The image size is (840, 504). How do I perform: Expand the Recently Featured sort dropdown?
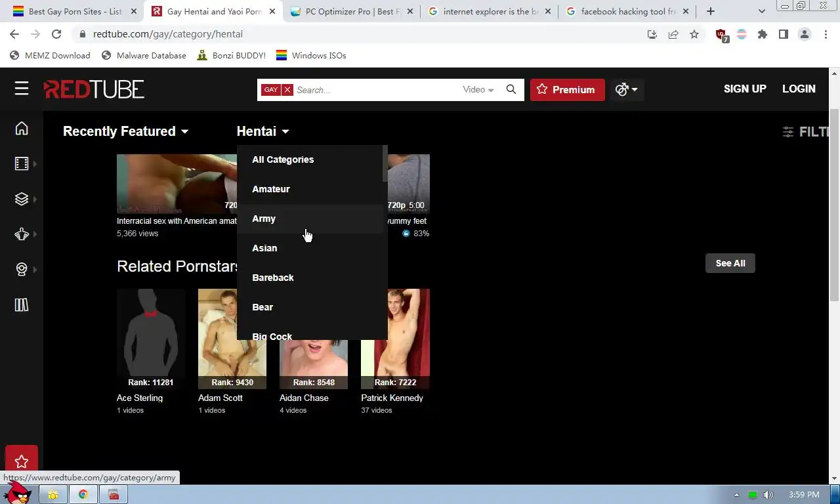pos(125,131)
